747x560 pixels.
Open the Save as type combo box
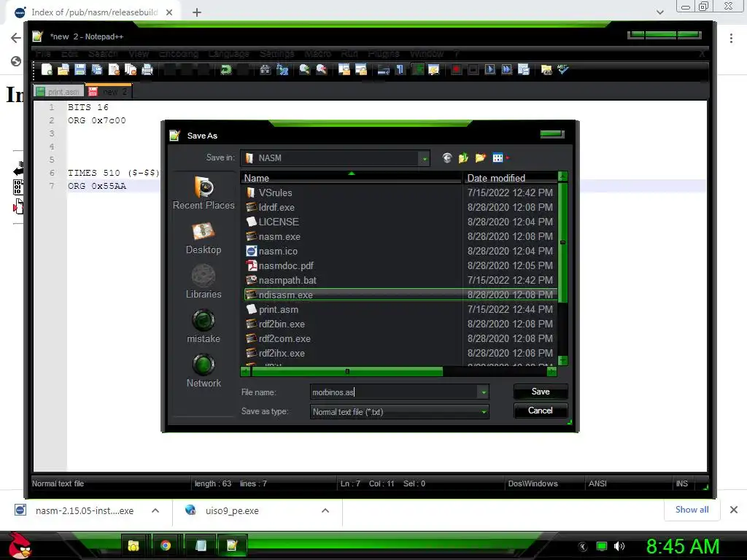coord(399,412)
